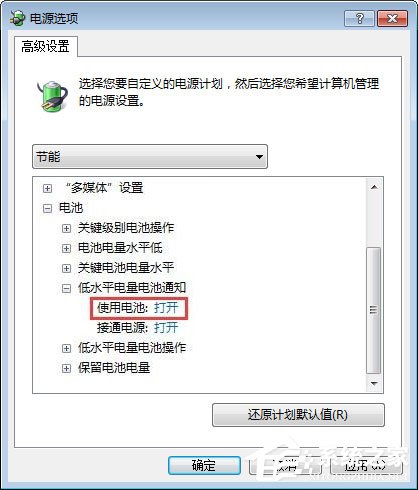This screenshot has height=490, width=418.
Task: Expand 关键级别电池操作 node
Action: 66,228
